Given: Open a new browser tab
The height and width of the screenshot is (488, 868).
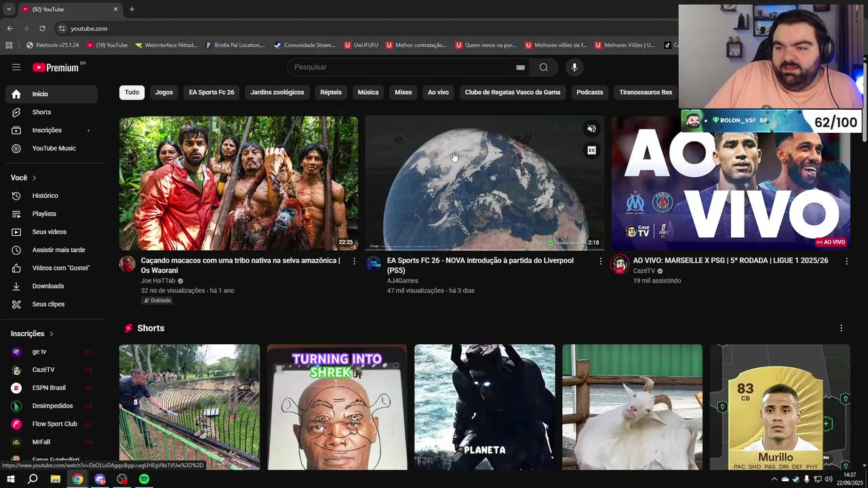Looking at the screenshot, I should pyautogui.click(x=132, y=9).
